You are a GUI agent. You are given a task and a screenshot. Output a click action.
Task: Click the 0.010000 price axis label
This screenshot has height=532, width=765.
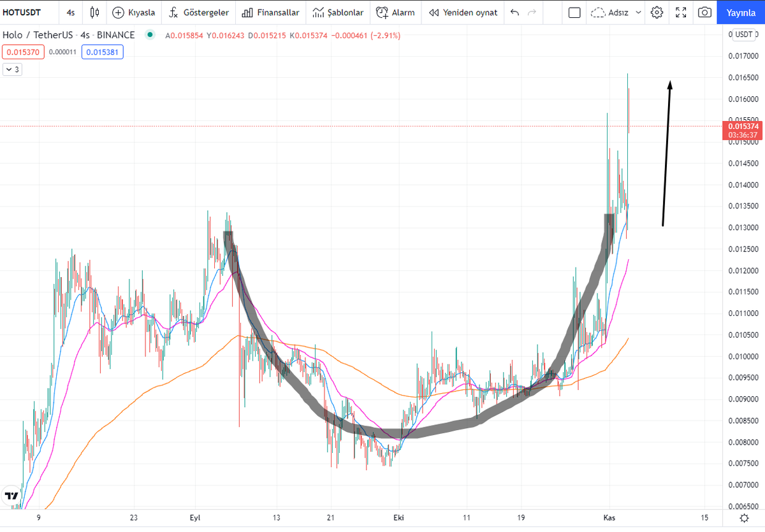pos(743,356)
